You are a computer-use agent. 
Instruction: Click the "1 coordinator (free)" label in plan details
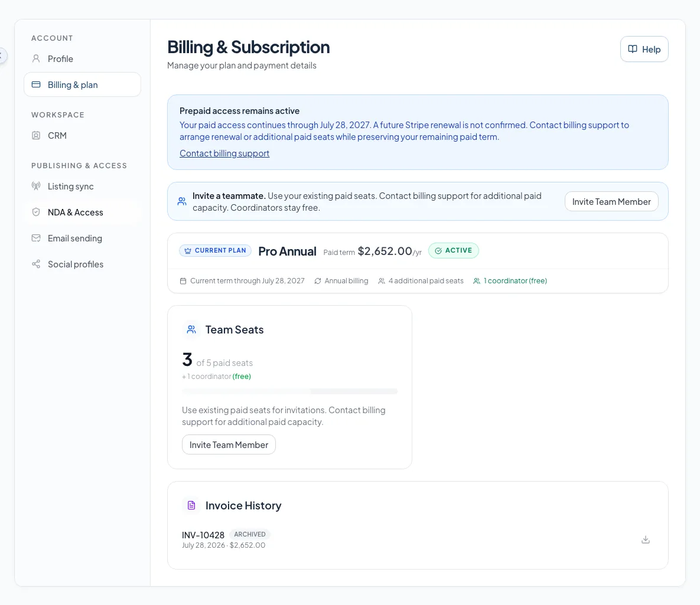click(515, 281)
